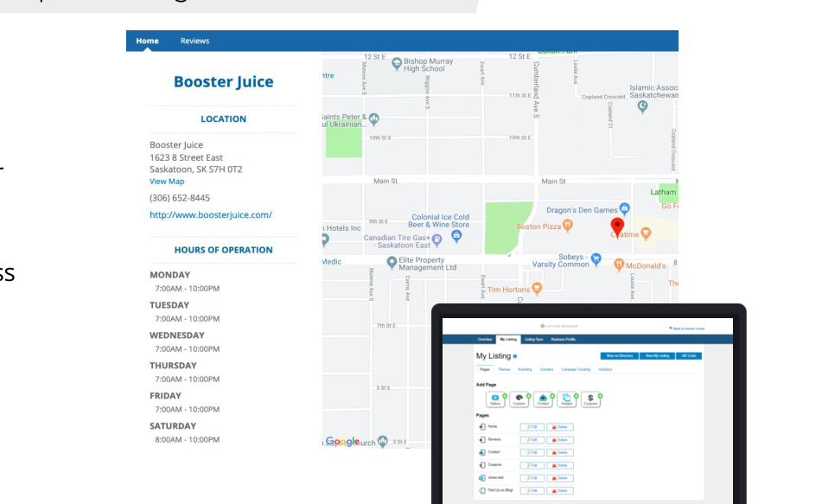Image resolution: width=822 pixels, height=504 pixels.
Task: Click the info icon beside My Listing
Action: pos(515,356)
